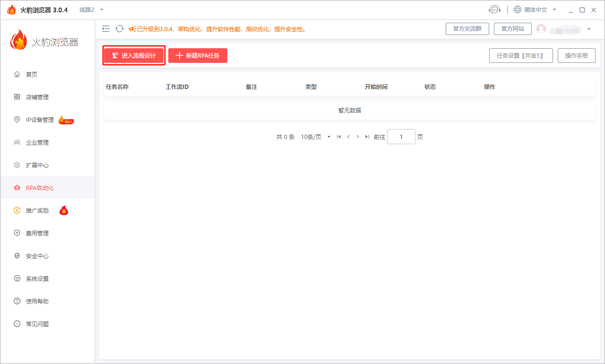Click the page number input field
Screen dimensions: 605x364
[x=401, y=136]
